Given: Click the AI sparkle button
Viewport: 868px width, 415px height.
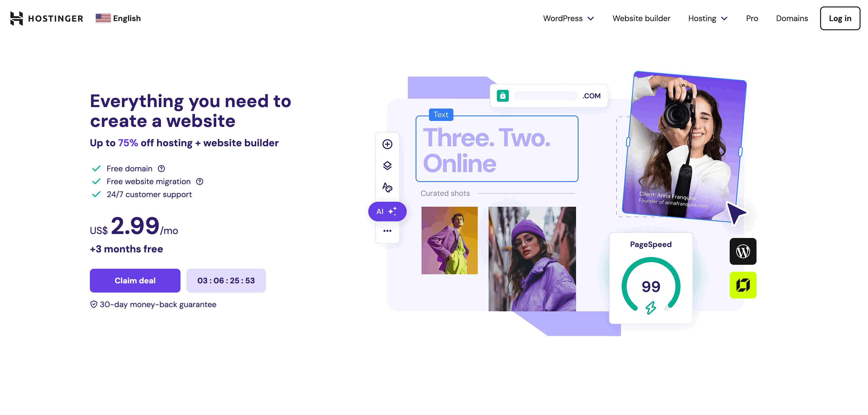Looking at the screenshot, I should coord(387,212).
